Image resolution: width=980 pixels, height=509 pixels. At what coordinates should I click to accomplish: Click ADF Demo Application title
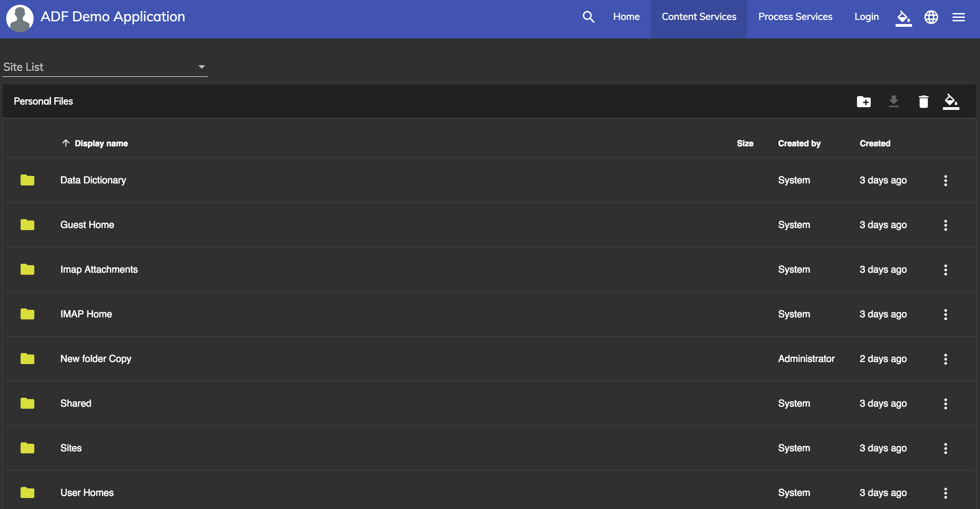click(x=113, y=17)
